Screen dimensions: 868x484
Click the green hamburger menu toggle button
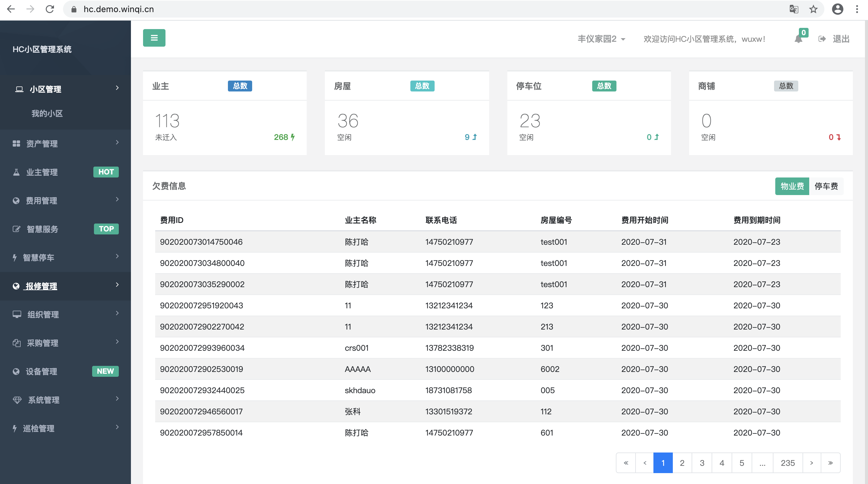(154, 38)
